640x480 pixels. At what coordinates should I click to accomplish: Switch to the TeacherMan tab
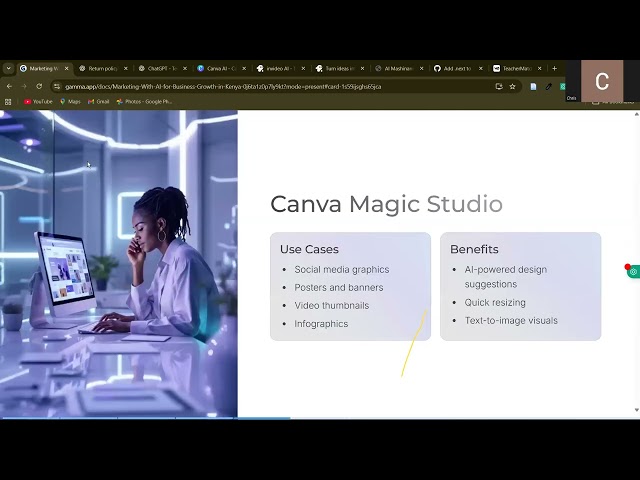click(x=518, y=69)
